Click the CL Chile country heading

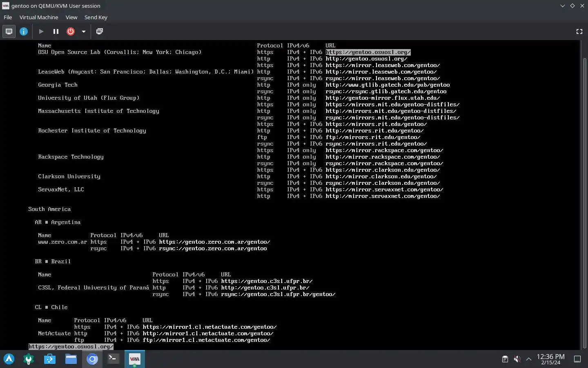pos(51,307)
